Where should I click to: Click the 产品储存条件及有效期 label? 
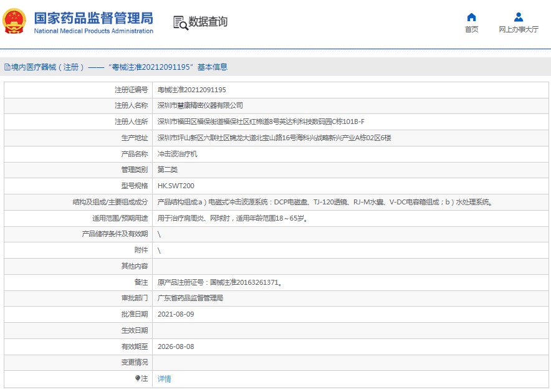pos(115,234)
